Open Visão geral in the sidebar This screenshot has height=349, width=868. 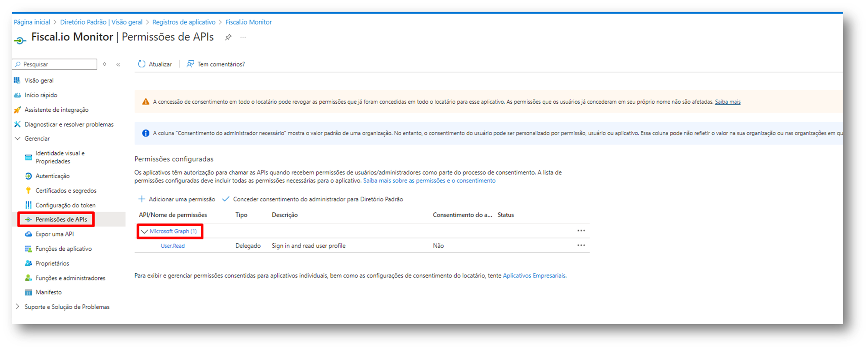click(x=39, y=80)
